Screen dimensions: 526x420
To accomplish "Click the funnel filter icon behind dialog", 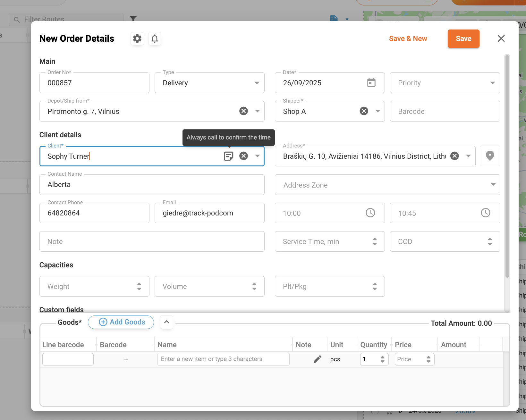I will pyautogui.click(x=133, y=19).
